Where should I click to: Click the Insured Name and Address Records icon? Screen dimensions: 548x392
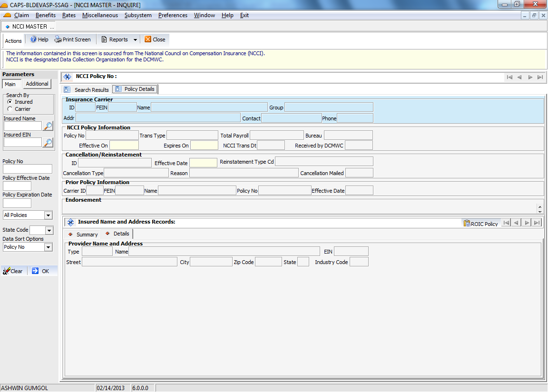pos(70,222)
